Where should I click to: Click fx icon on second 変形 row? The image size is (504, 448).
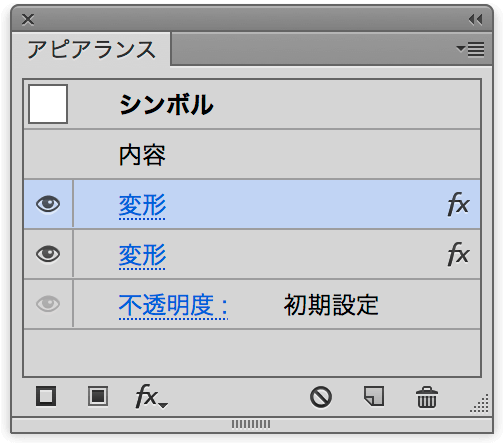[x=458, y=254]
